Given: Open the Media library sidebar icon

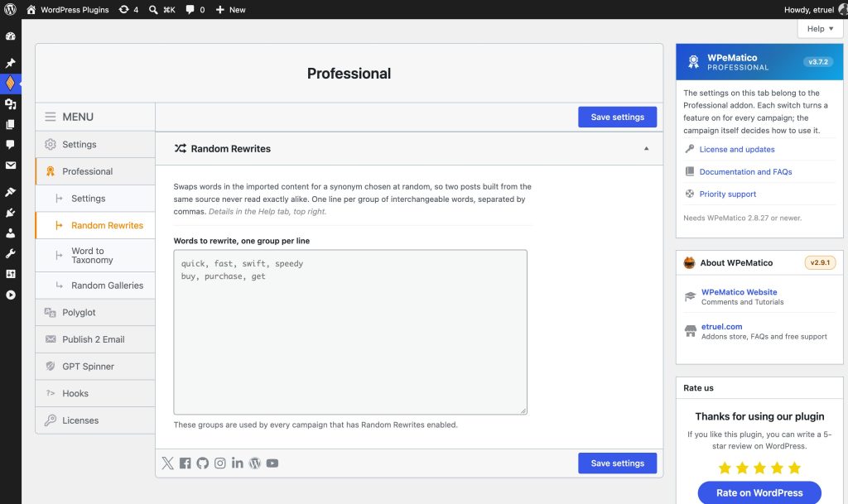Looking at the screenshot, I should point(10,103).
